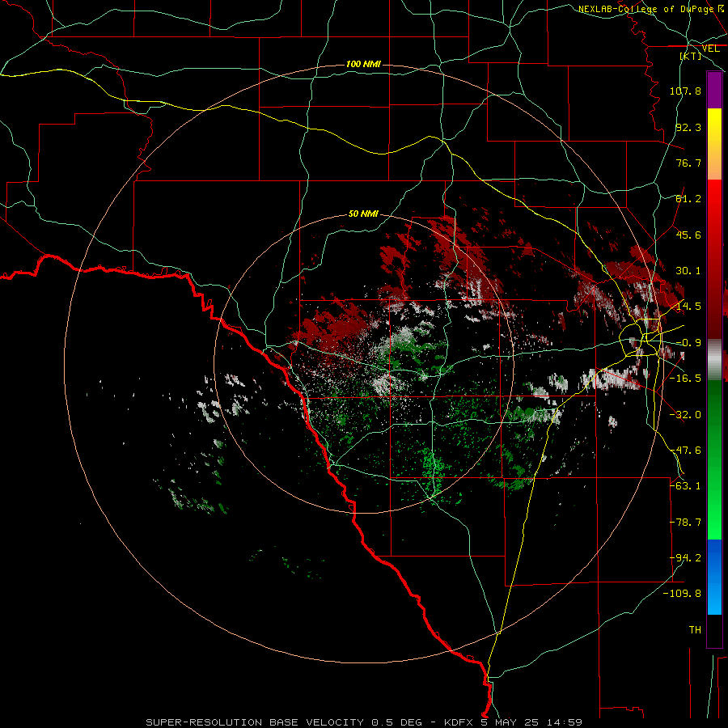Click the -32.0 velocity scale value
Image resolution: width=728 pixels, height=728 pixels.
tap(685, 415)
